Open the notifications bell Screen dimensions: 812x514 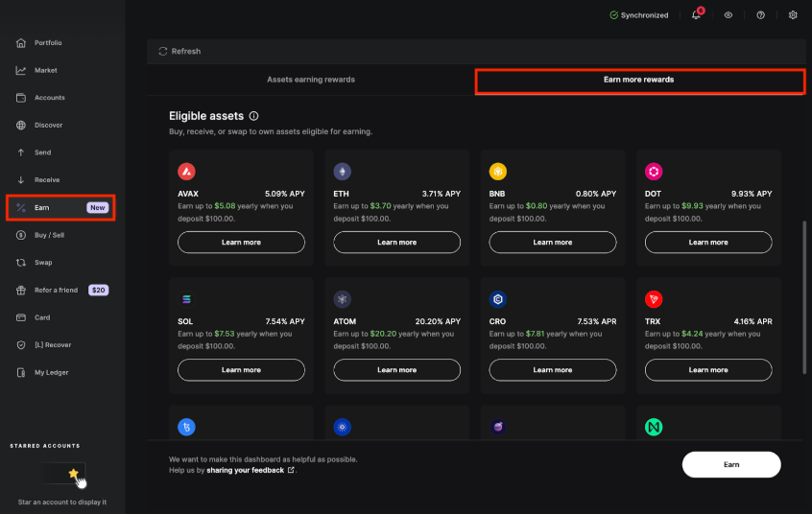(x=696, y=15)
